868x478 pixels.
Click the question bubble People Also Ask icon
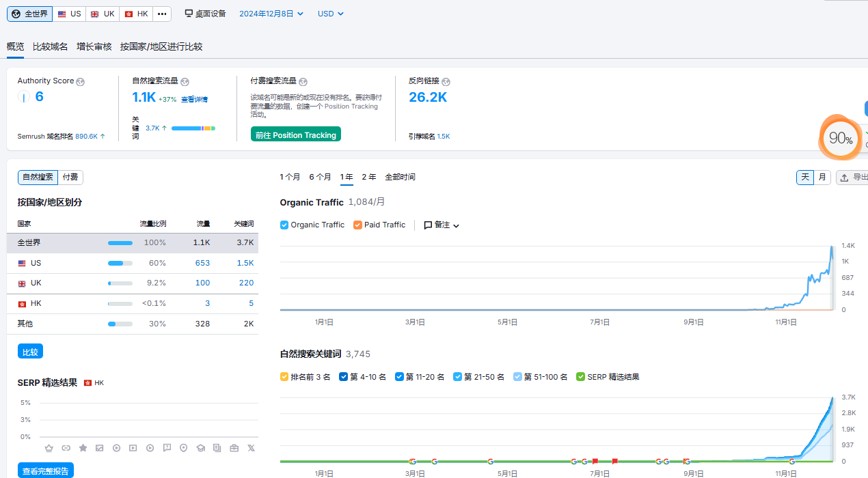(x=167, y=448)
